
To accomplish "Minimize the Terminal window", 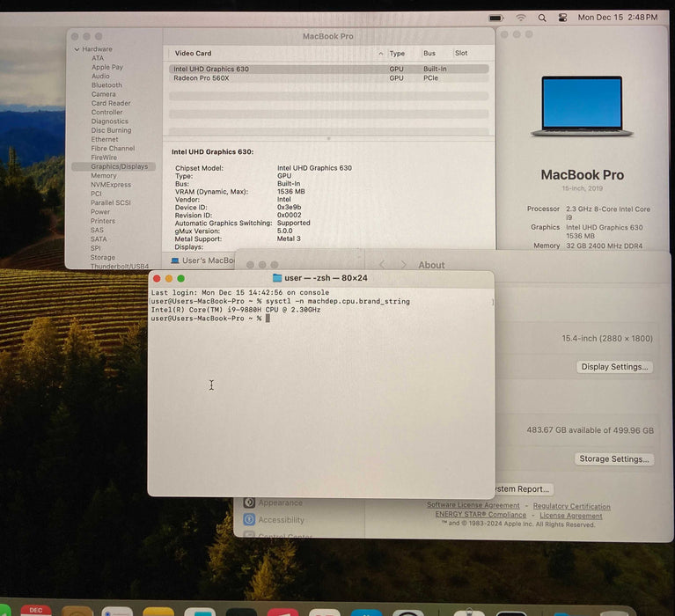I will click(169, 278).
